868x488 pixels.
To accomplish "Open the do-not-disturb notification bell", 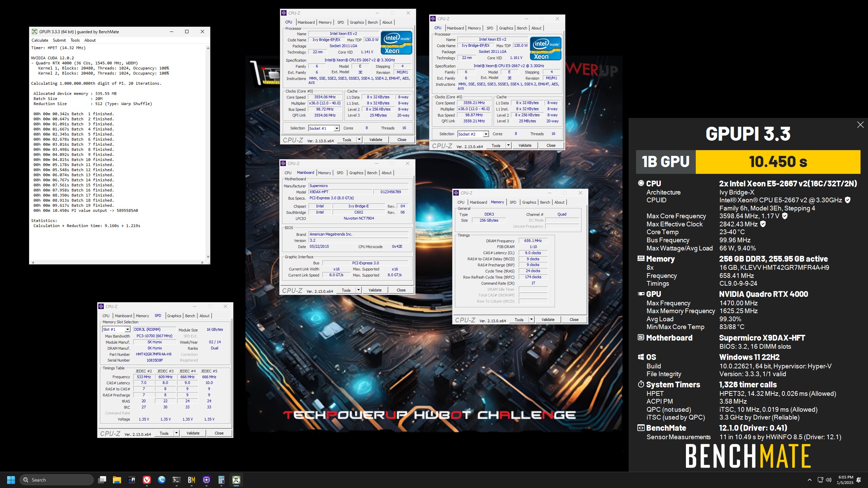I will point(859,480).
